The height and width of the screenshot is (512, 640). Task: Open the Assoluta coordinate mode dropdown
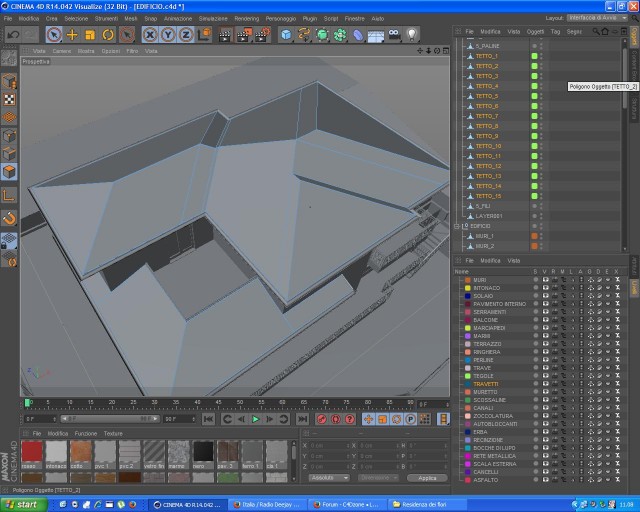pos(329,478)
